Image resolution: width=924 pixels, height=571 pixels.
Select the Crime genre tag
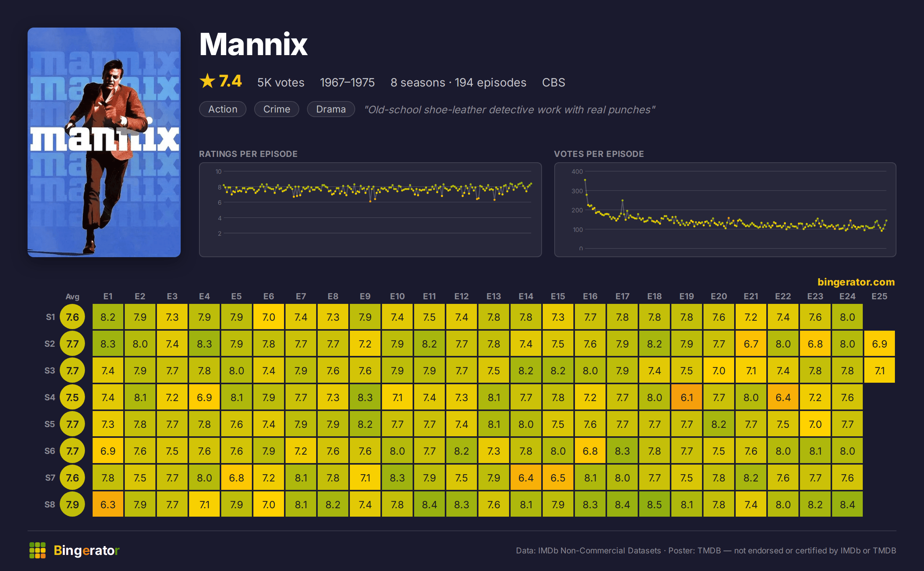click(x=277, y=109)
